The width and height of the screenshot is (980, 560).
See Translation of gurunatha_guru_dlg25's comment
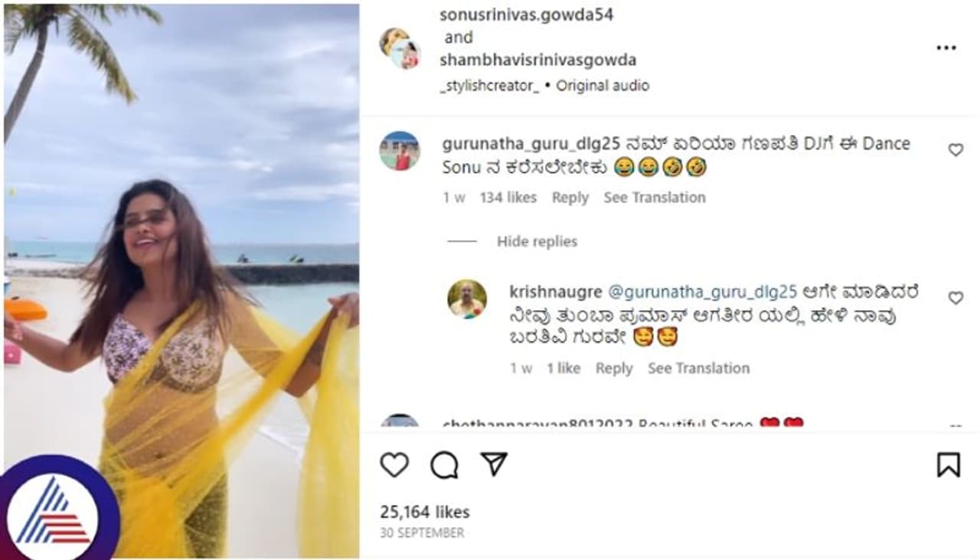655,198
